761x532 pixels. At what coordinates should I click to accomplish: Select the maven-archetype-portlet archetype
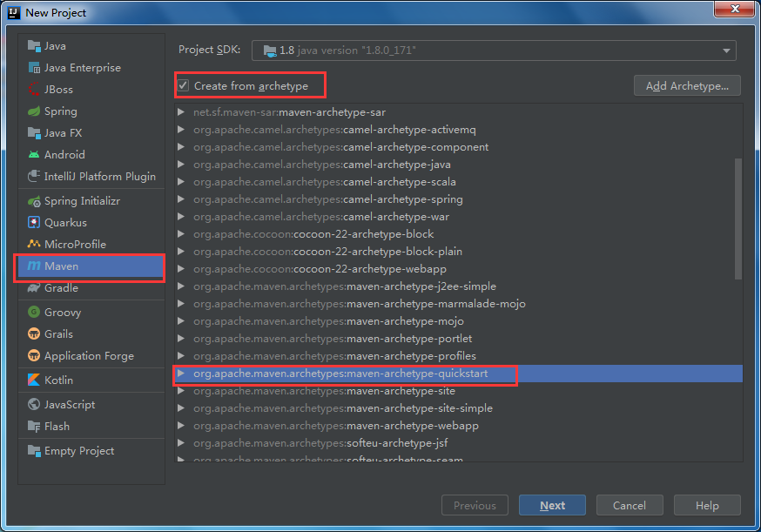[x=333, y=339]
